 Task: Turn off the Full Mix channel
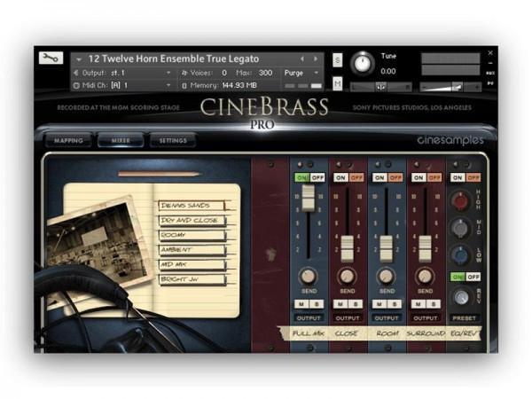[x=317, y=177]
